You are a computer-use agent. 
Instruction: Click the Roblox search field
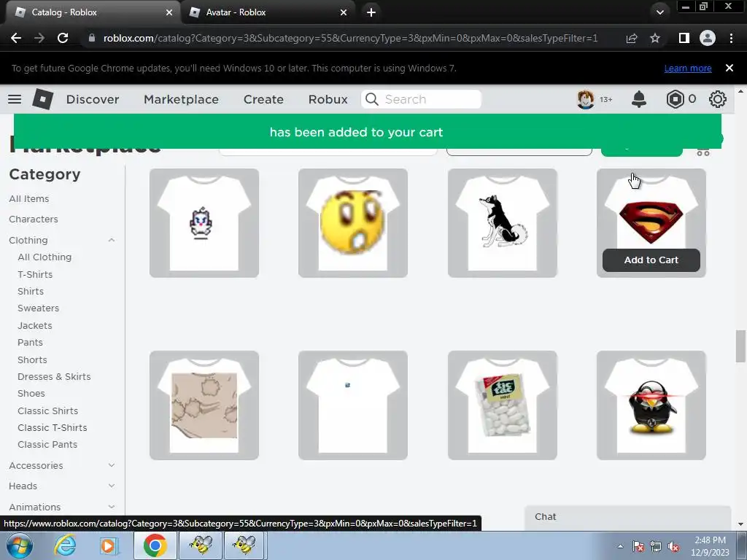(421, 99)
